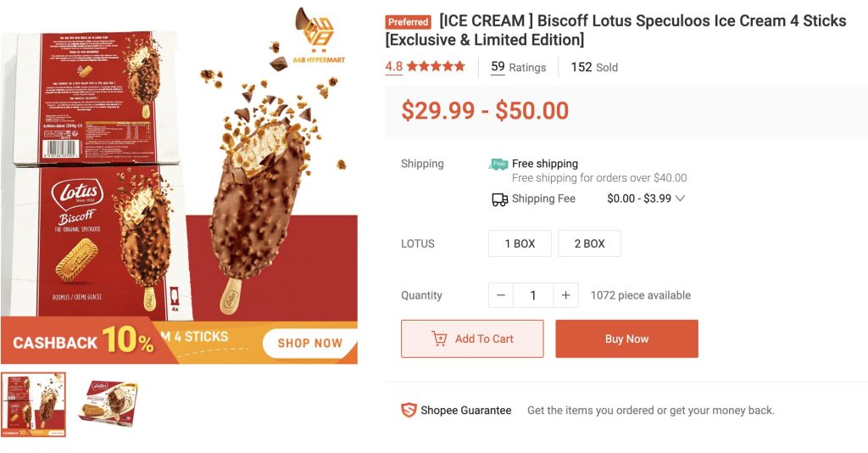Click the shopping cart icon in Add To Cart
Image resolution: width=868 pixels, height=453 pixels.
point(439,338)
